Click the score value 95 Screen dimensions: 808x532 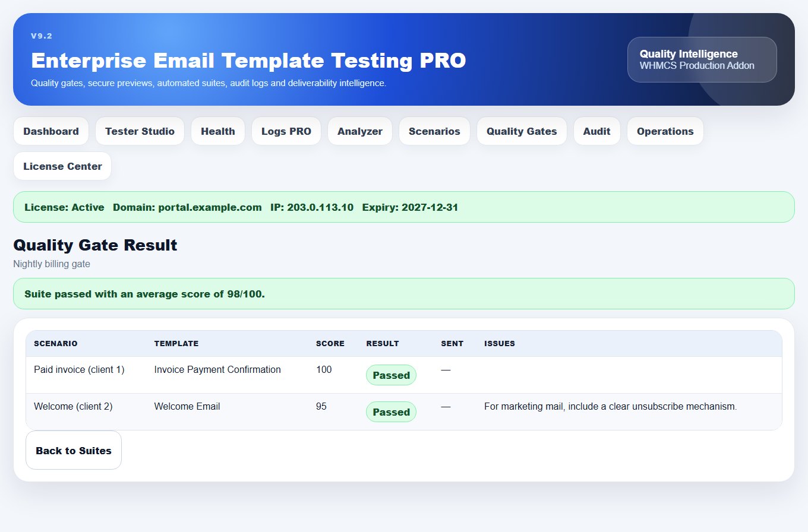[x=321, y=406]
